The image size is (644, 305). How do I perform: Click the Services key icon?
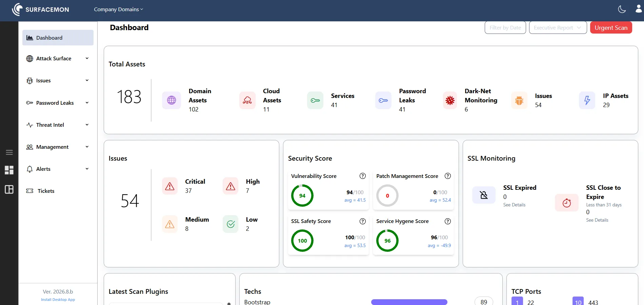(315, 100)
